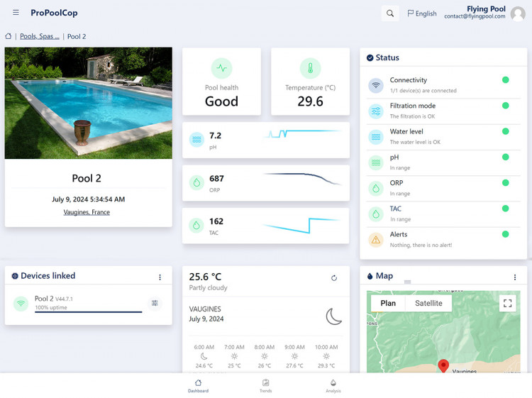The width and height of the screenshot is (532, 398).
Task: Open the Analysis bottom tab
Action: click(333, 386)
